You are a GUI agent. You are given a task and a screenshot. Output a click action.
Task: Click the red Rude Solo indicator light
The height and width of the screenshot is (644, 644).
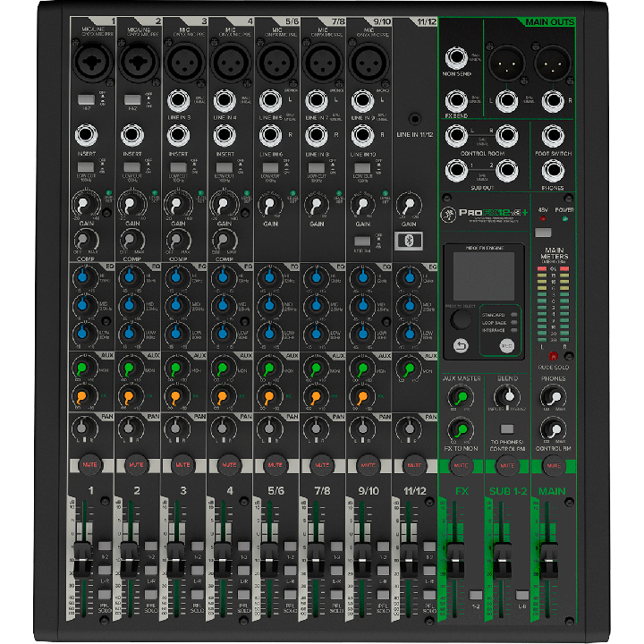pos(554,356)
